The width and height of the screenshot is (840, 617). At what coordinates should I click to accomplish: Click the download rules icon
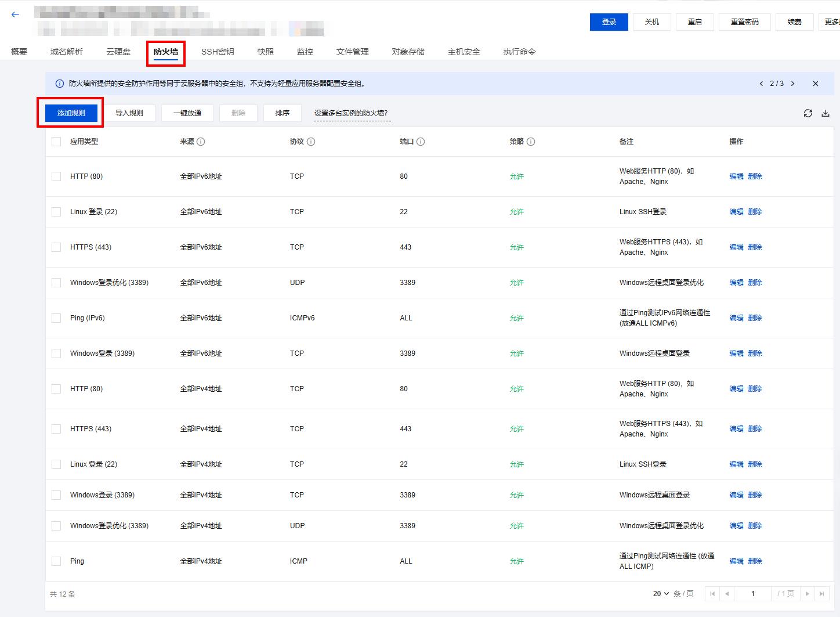pos(825,113)
